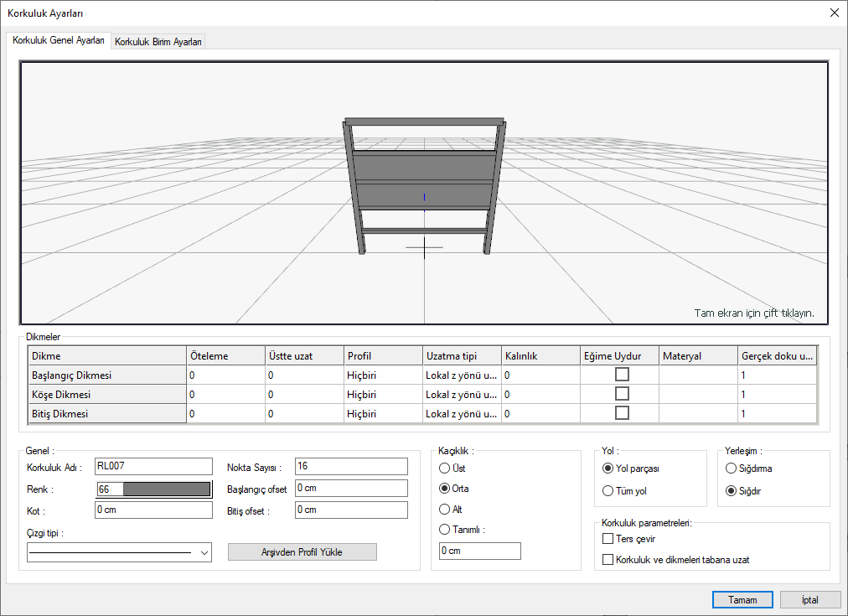Cancel using the İptal button
Screen dimensions: 848x616
point(809,600)
